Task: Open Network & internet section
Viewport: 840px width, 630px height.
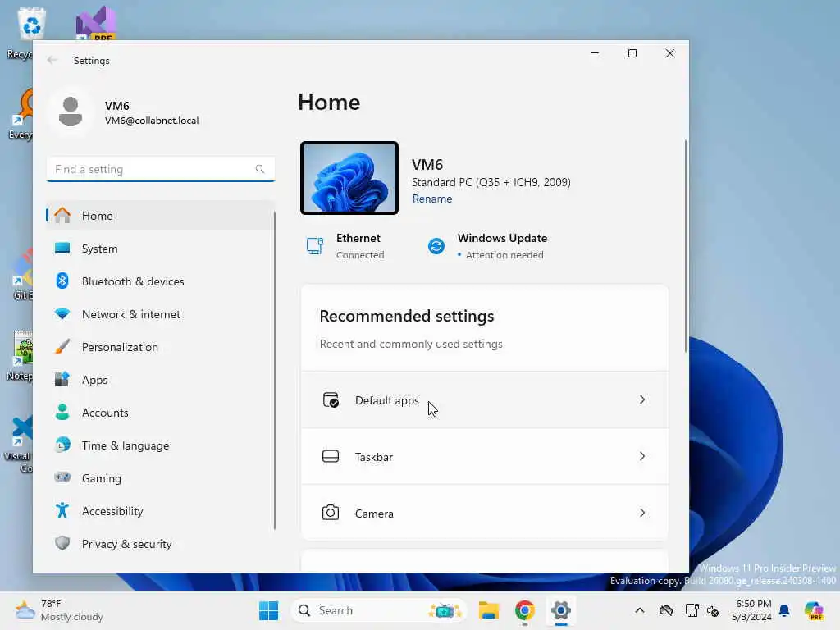Action: (x=160, y=314)
